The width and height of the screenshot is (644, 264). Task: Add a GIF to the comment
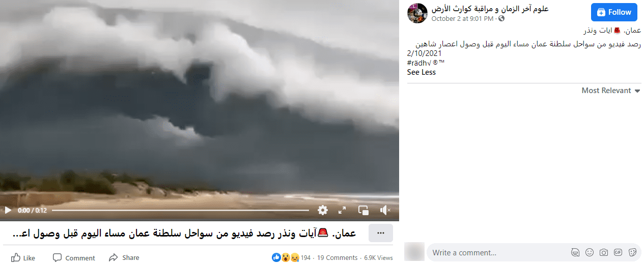(x=618, y=252)
